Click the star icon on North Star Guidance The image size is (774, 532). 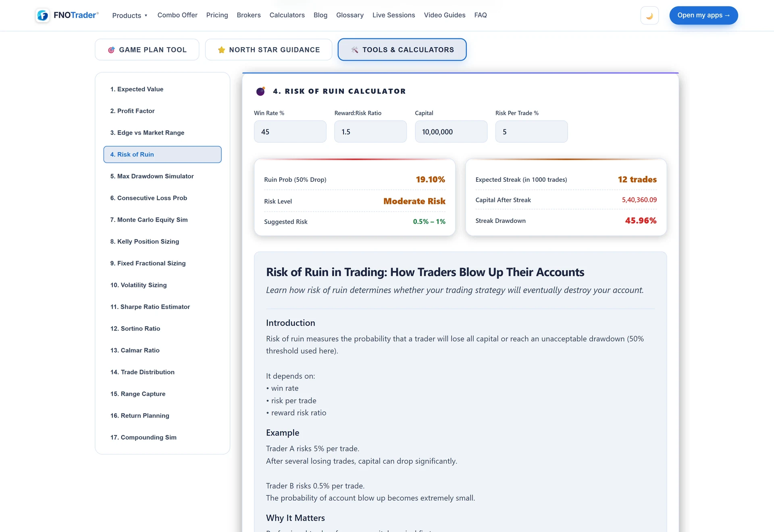221,50
